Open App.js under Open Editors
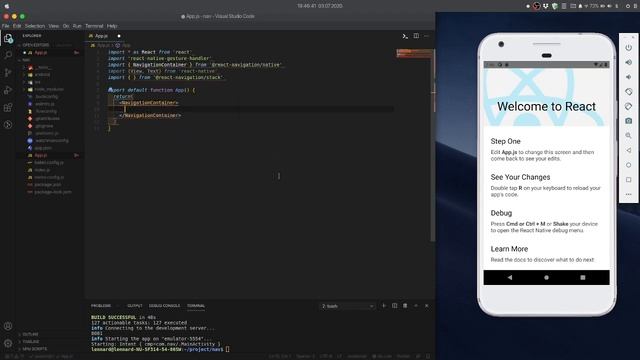 pos(40,53)
